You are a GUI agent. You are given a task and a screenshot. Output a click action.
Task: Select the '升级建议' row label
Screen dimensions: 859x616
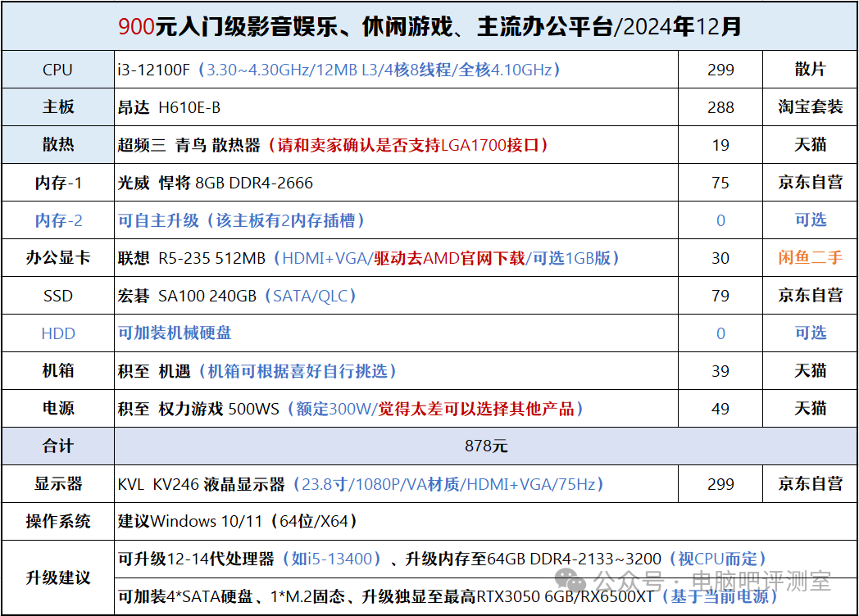tap(57, 578)
